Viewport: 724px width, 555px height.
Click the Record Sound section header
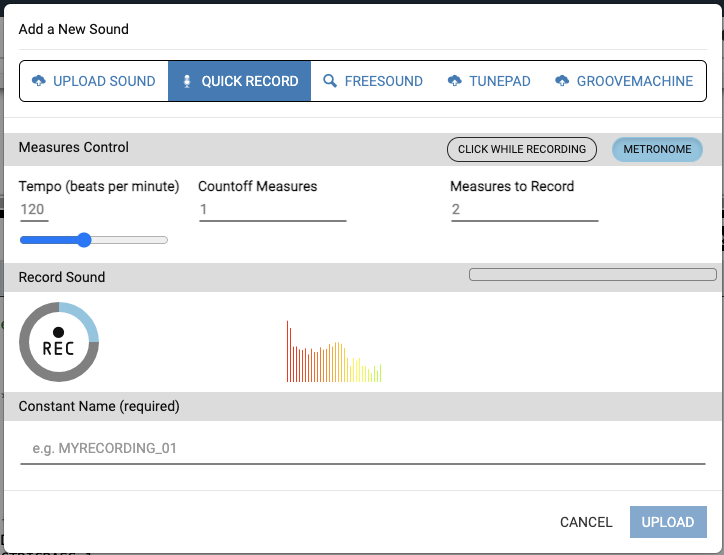62,277
